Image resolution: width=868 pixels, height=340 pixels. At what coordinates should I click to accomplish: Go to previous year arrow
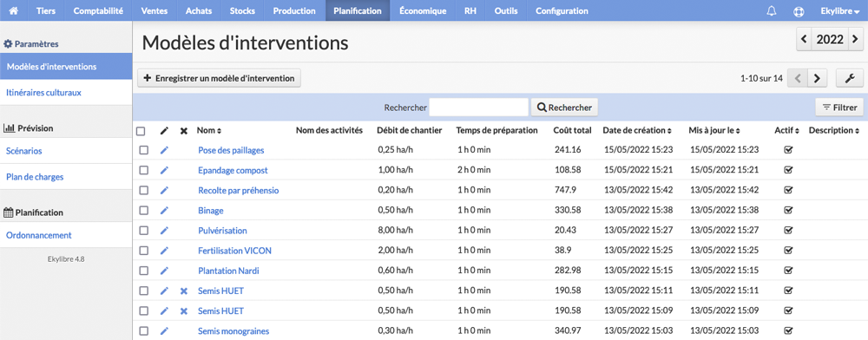pos(804,40)
